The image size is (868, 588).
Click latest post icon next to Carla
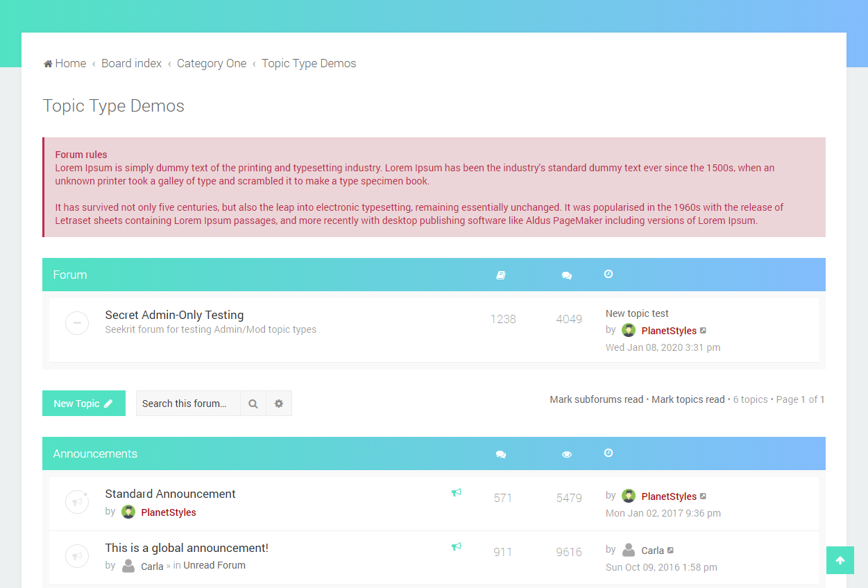(x=670, y=551)
